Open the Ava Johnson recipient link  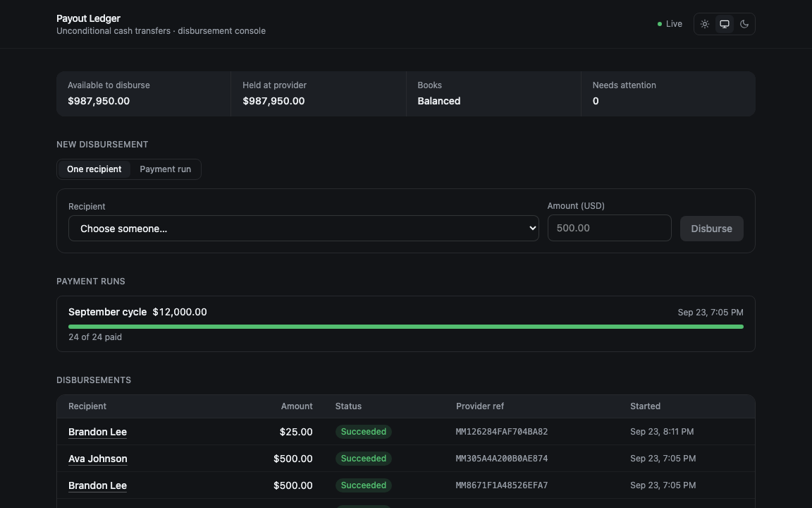[98, 459]
